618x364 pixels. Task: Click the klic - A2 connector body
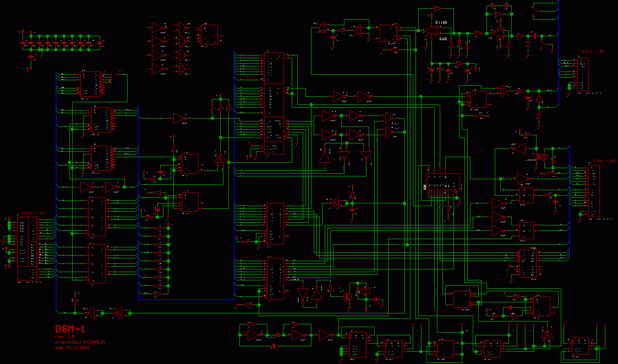(x=594, y=191)
